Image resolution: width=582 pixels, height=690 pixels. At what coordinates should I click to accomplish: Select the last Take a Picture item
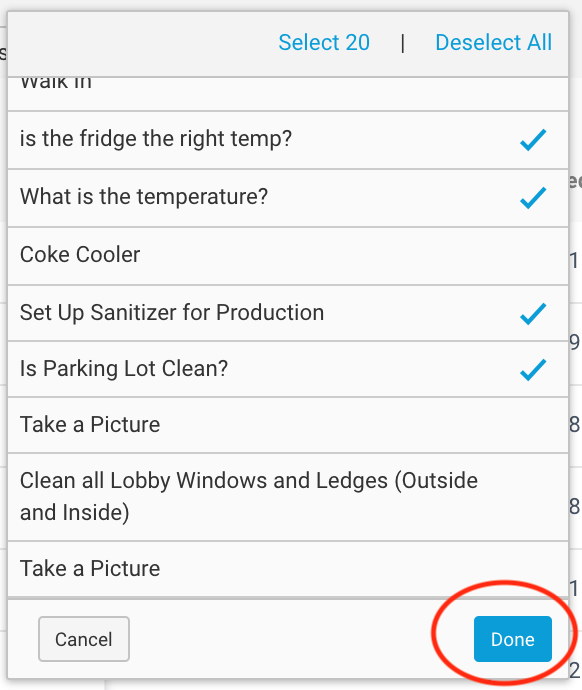[x=288, y=569]
